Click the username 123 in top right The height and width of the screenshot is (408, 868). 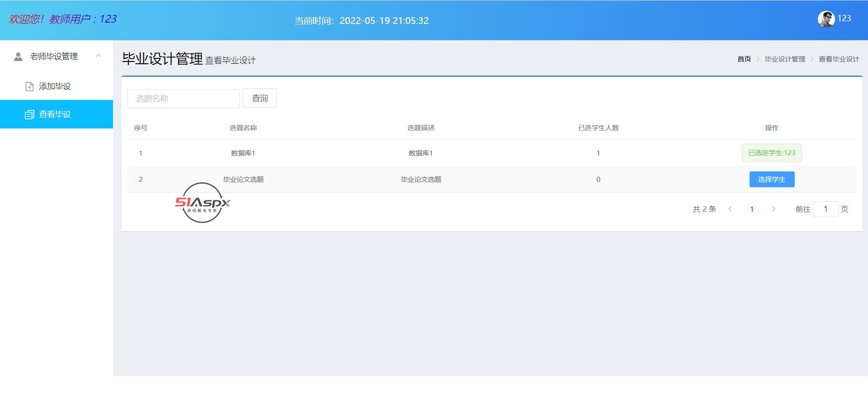coord(844,19)
